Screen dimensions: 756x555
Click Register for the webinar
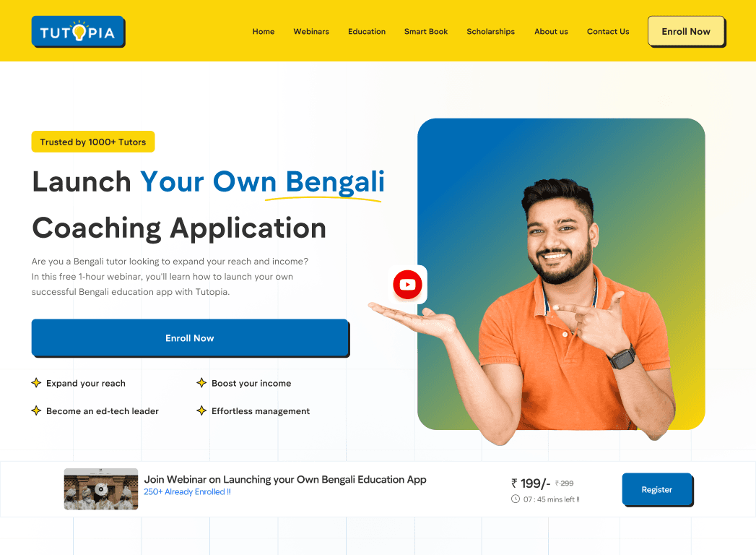(657, 489)
